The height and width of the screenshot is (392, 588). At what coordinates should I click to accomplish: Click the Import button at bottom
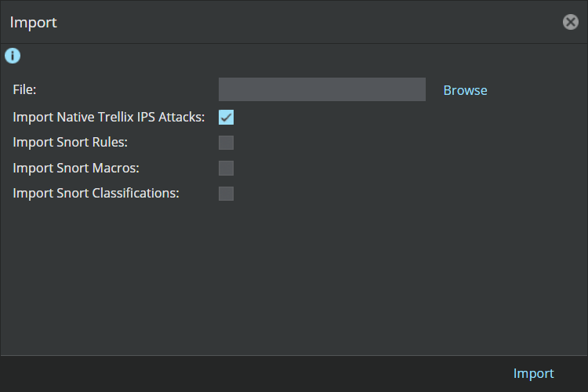[533, 374]
